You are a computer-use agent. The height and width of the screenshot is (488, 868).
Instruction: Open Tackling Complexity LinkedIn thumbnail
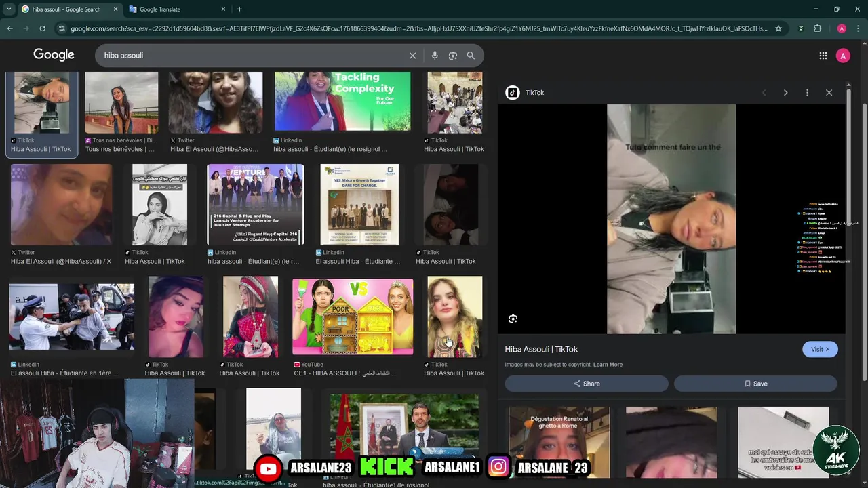[x=342, y=101]
